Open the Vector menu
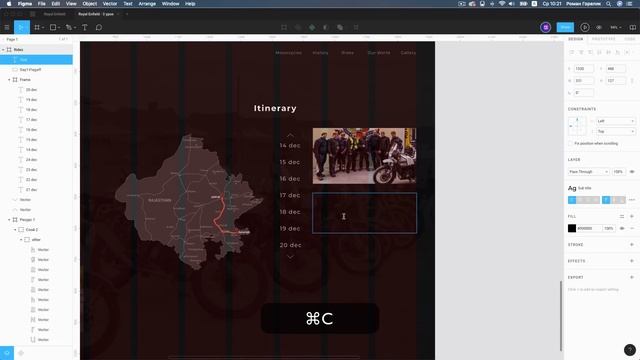This screenshot has width=640, height=360. pyautogui.click(x=110, y=4)
